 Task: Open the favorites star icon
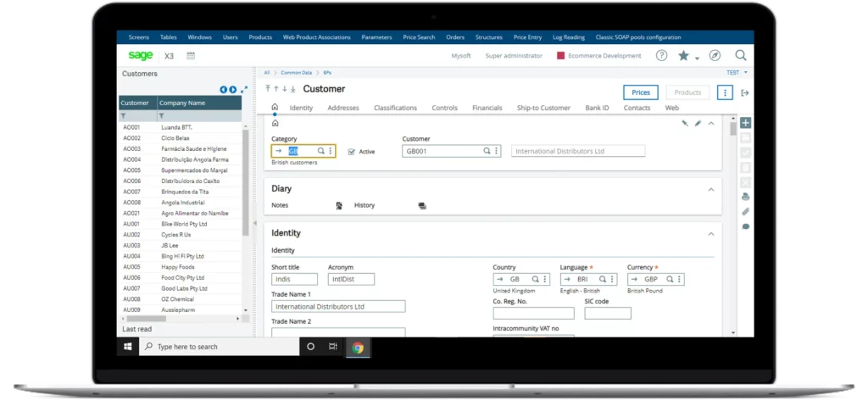pyautogui.click(x=684, y=55)
